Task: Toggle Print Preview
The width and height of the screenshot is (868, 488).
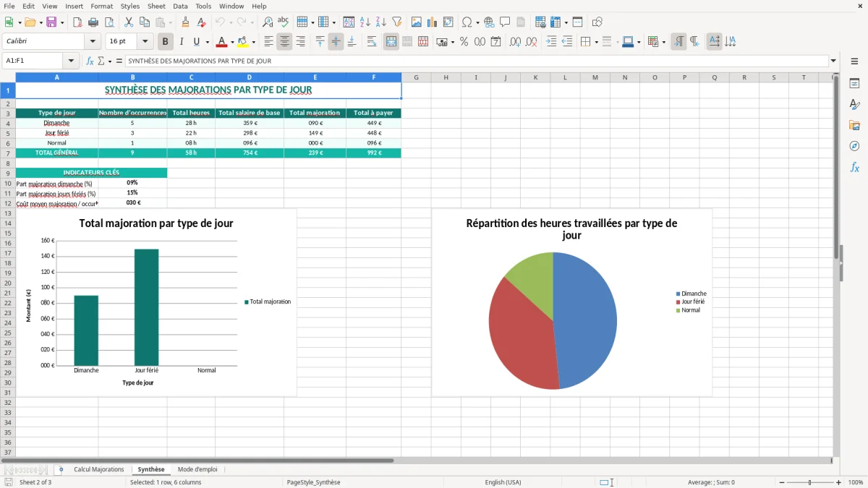Action: [x=109, y=22]
